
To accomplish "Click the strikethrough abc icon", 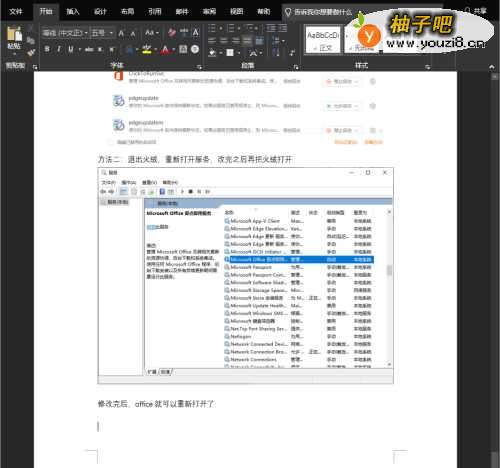I will click(89, 50).
